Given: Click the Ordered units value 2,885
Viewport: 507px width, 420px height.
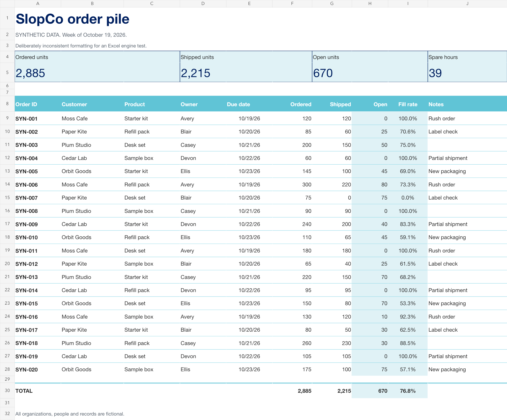Looking at the screenshot, I should tap(30, 73).
